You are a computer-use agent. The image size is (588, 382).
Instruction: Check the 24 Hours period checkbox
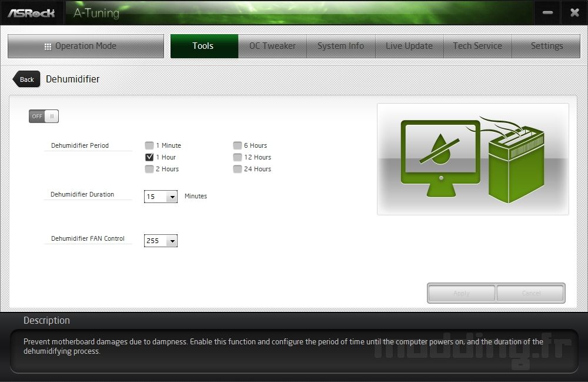pos(238,169)
